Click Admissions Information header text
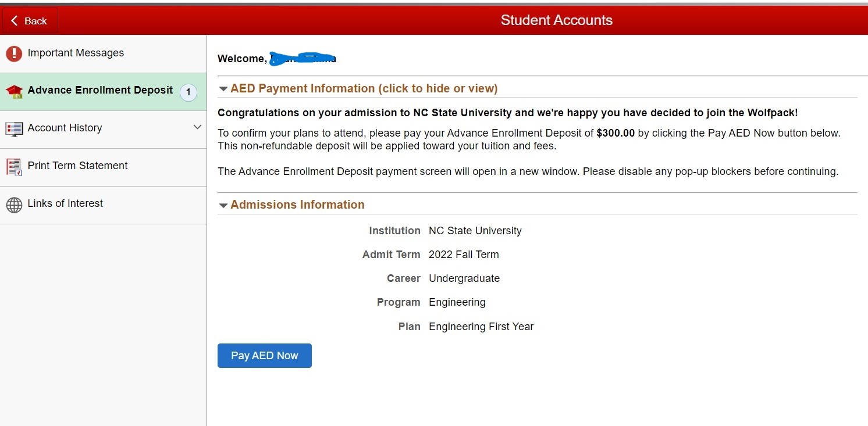 [297, 205]
